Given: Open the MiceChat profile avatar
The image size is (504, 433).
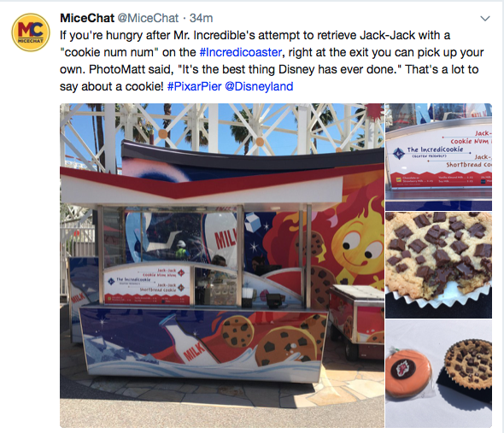Looking at the screenshot, I should tap(31, 32).
